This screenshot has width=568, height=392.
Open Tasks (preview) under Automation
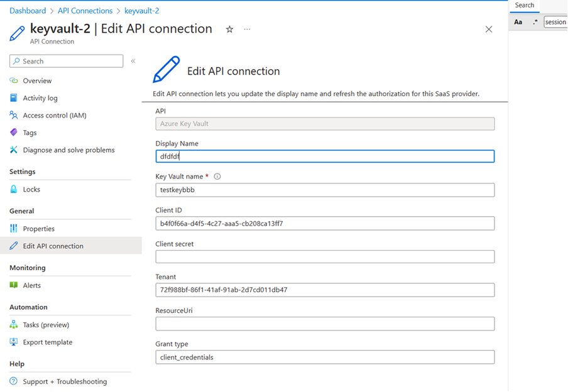click(x=14, y=325)
